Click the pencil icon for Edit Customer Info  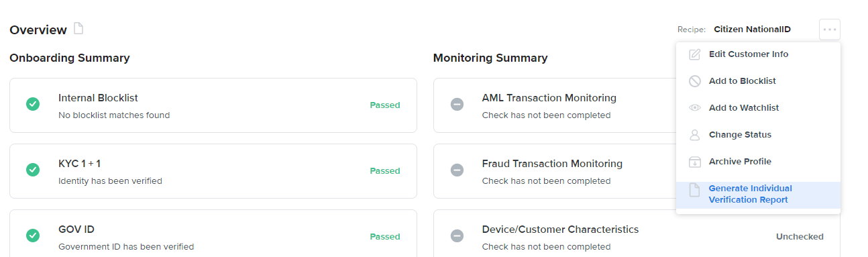coord(695,54)
